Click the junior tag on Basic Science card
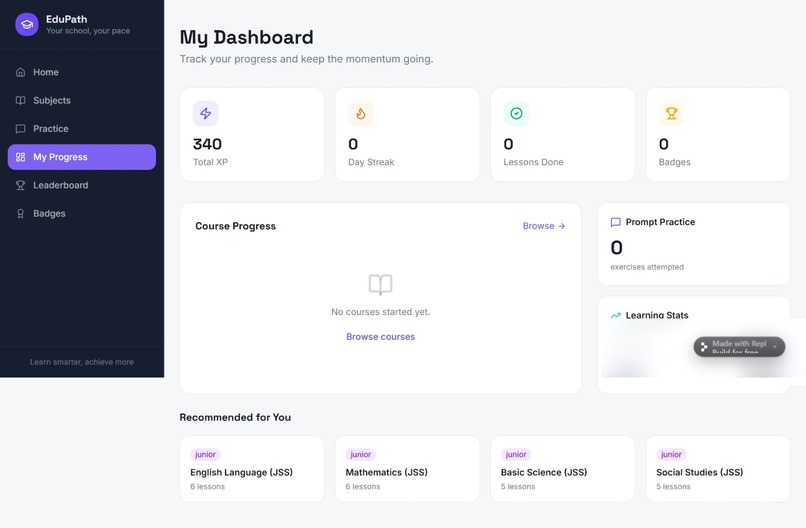Screen dimensions: 806x528 516,454
